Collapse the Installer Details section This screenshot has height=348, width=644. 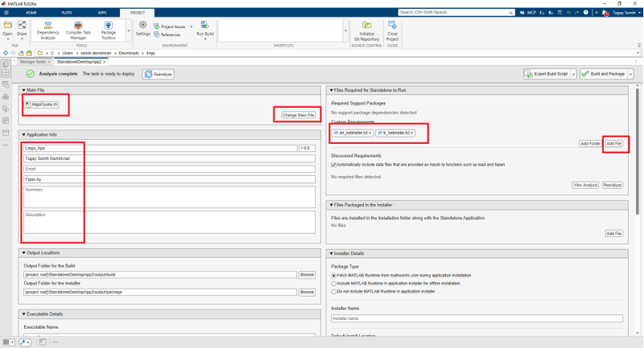pos(331,254)
